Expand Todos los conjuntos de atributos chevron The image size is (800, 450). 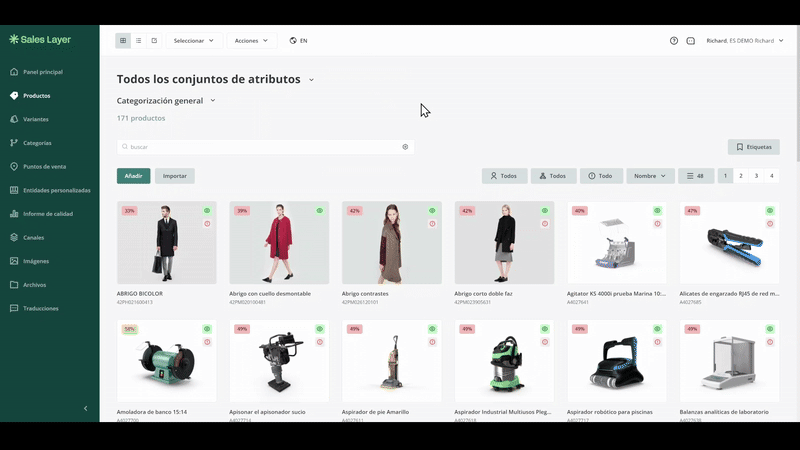(311, 80)
